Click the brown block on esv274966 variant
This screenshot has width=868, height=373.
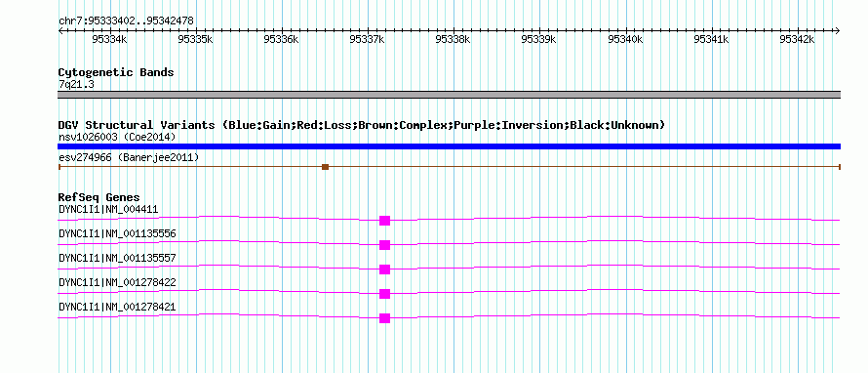(326, 167)
